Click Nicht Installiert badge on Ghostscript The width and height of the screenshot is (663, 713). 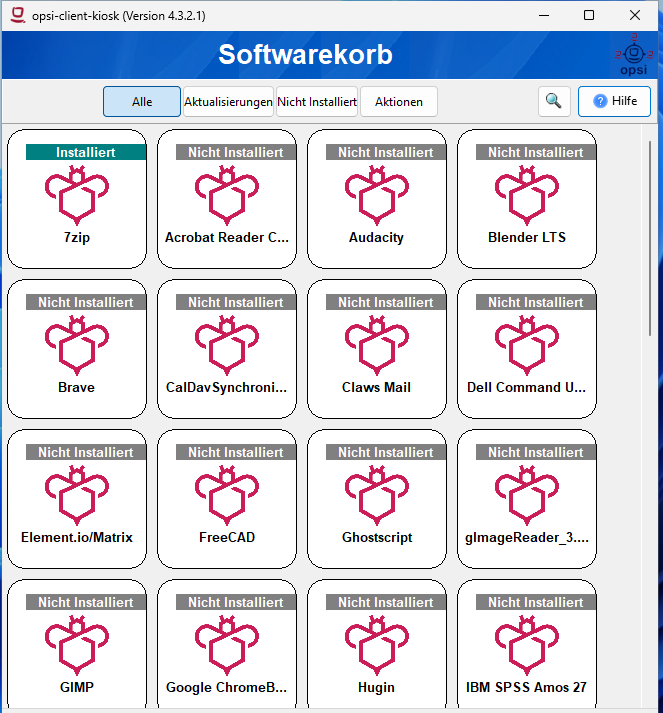386,452
